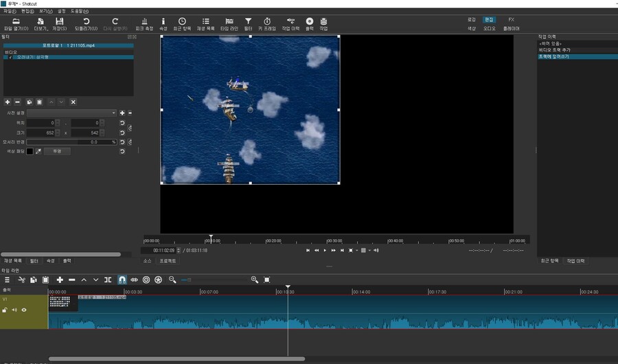Click the timecode spinner arrows
The width and height of the screenshot is (618, 364).
coord(179,251)
